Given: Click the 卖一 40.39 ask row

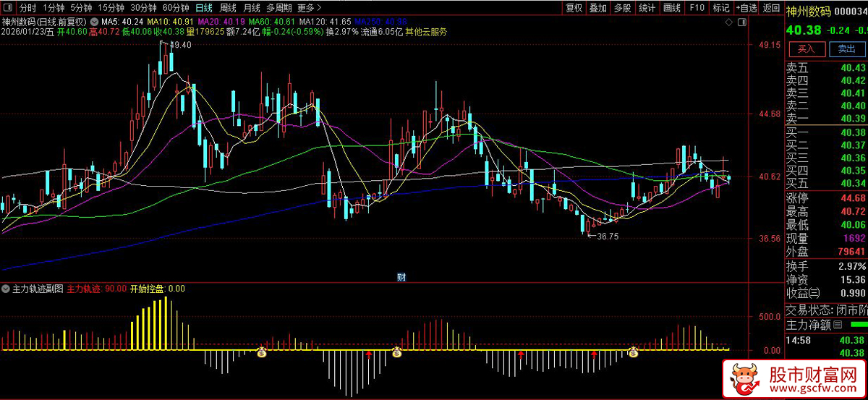Looking at the screenshot, I should [x=826, y=118].
